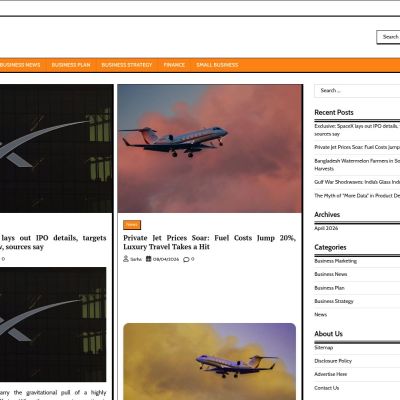Click the calendar icon beside 08/04/2026
400x400 pixels.
point(149,259)
